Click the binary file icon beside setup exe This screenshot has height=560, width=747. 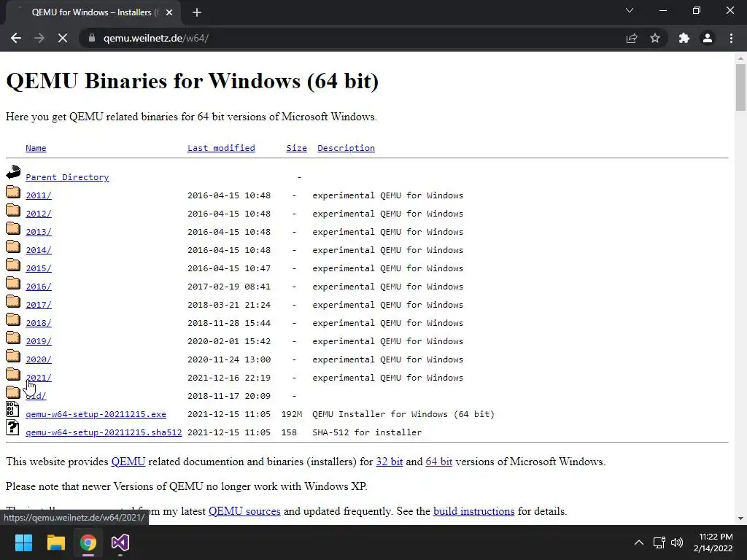point(13,410)
